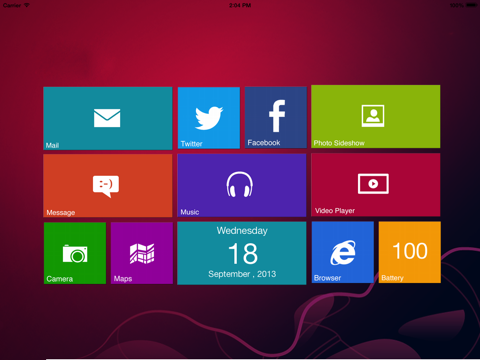Image resolution: width=480 pixels, height=360 pixels.
Task: Click the "Photo Slideshow" label
Action: tap(339, 143)
